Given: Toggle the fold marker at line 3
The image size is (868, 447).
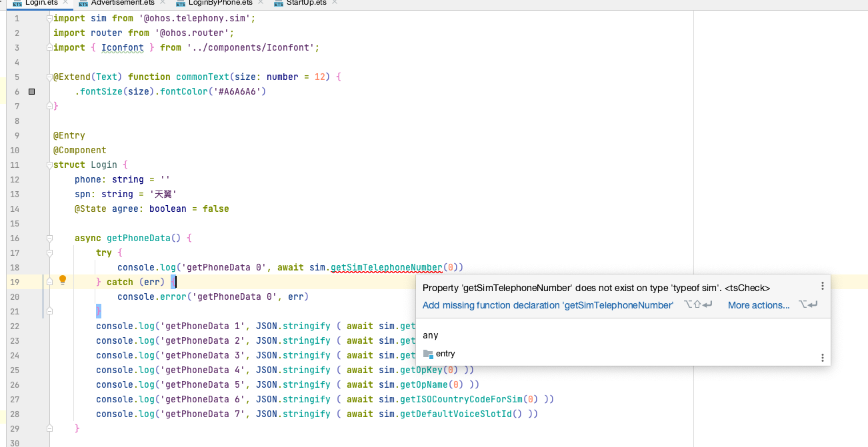Looking at the screenshot, I should tap(49, 47).
